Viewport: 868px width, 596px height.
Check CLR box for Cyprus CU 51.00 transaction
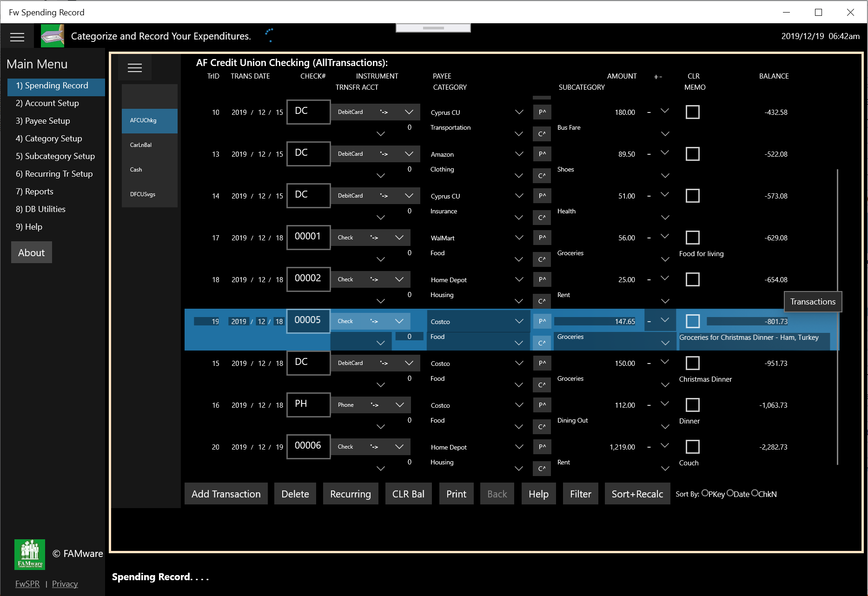pyautogui.click(x=693, y=196)
